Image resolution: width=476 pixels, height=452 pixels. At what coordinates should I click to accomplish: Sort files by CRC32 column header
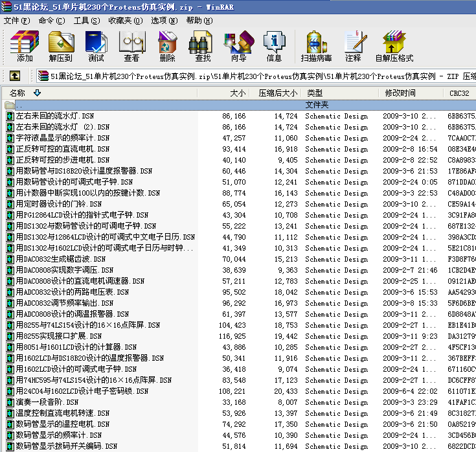tap(459, 93)
